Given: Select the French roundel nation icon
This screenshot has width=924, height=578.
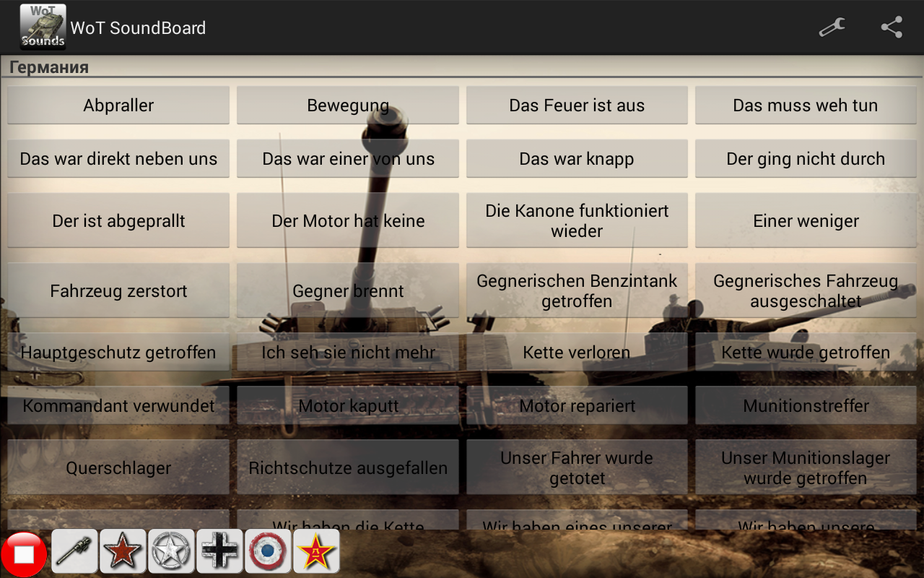Looking at the screenshot, I should click(269, 551).
